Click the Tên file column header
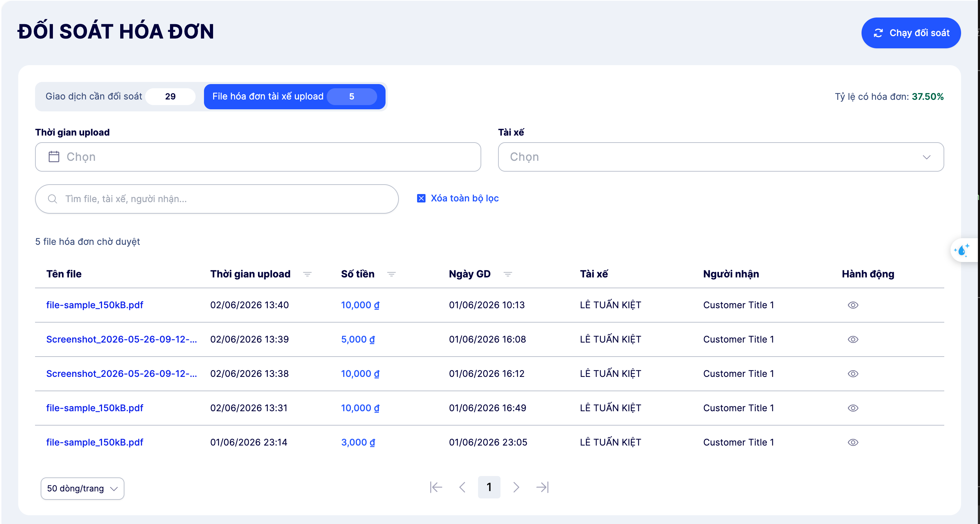This screenshot has height=524, width=980. [64, 274]
